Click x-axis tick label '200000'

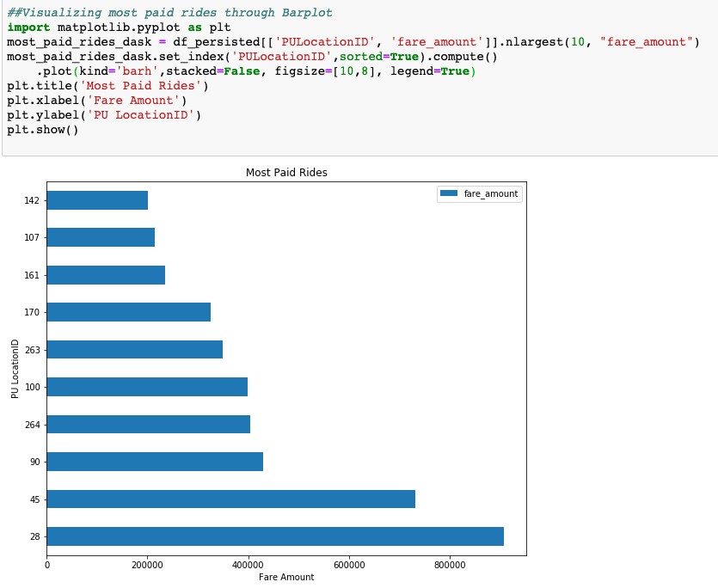(147, 565)
